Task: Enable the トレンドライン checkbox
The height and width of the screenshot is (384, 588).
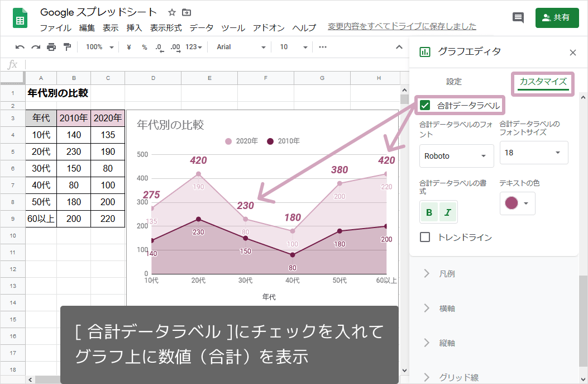Action: (426, 238)
